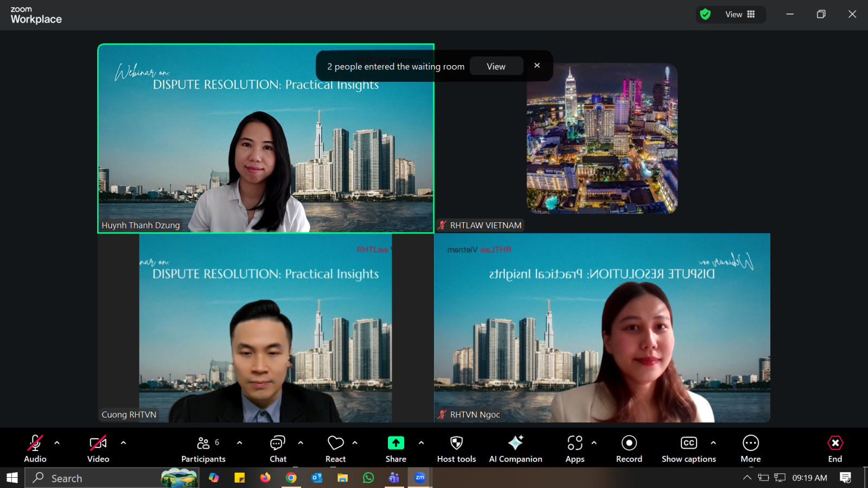Screen dimensions: 868x488
Task: Expand audio settings arrow next to Audio
Action: (57, 443)
